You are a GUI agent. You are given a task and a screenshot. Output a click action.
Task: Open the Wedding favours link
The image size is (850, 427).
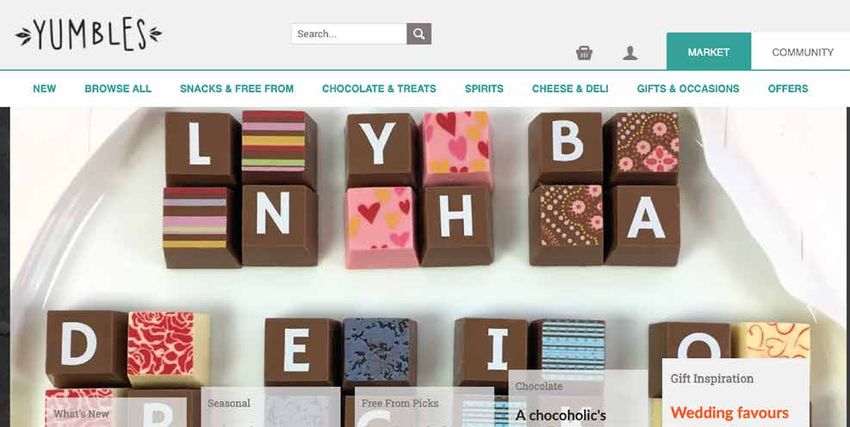point(729,413)
